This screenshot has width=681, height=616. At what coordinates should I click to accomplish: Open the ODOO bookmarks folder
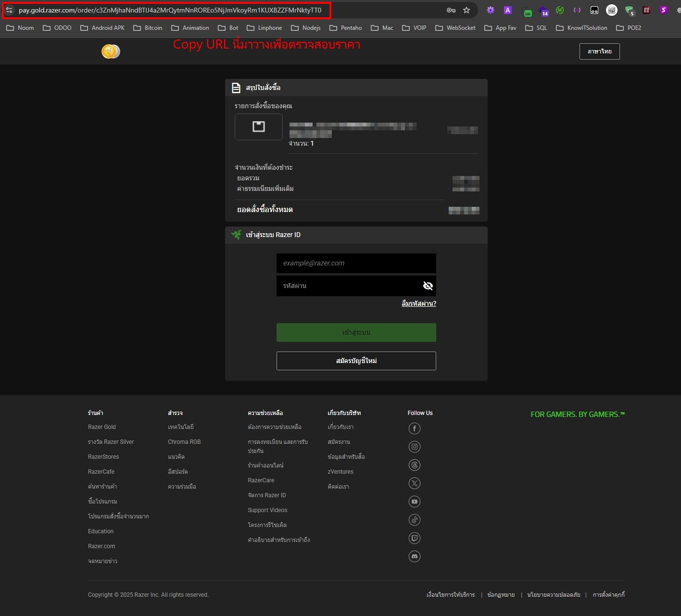[x=57, y=28]
